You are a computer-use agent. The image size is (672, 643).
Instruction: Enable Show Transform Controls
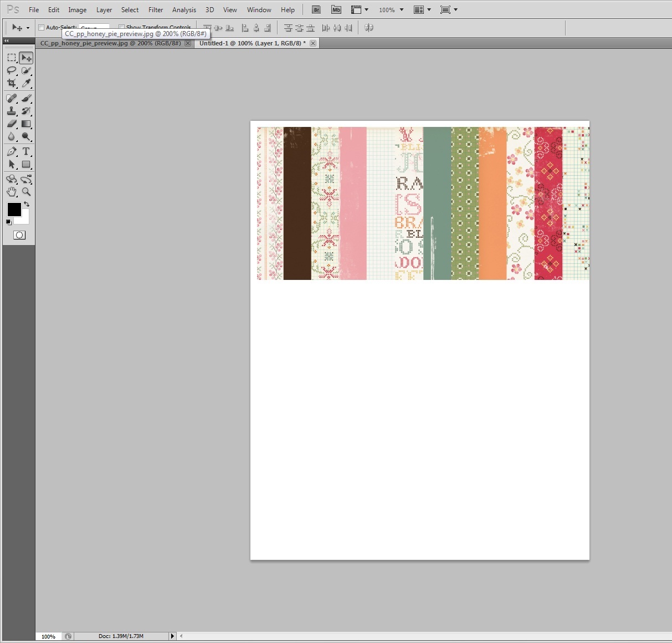tap(121, 27)
